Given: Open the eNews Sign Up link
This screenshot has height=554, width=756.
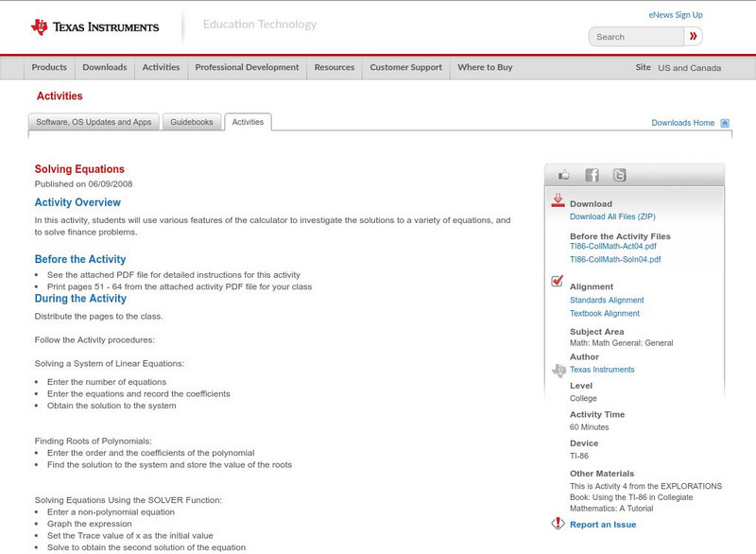Looking at the screenshot, I should [675, 14].
